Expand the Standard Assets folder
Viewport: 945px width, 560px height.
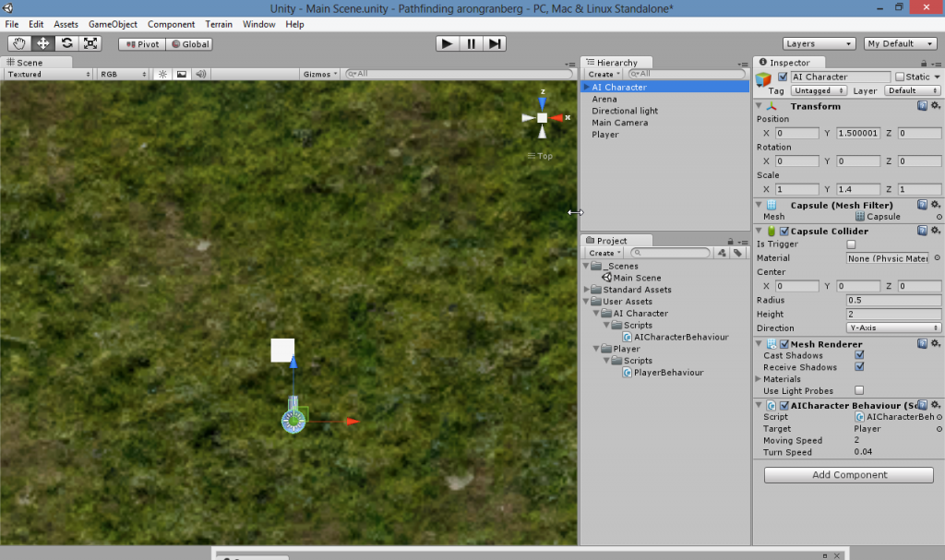(587, 290)
